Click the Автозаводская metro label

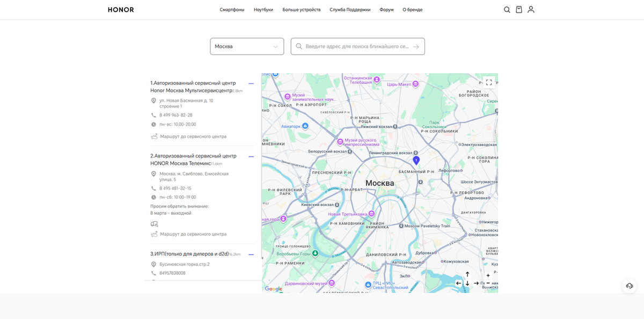coord(407,262)
